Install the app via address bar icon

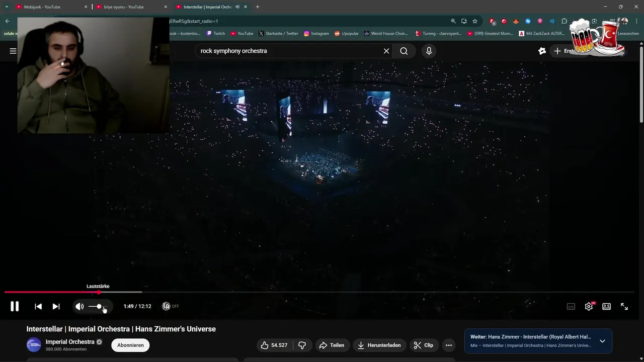pos(464,21)
